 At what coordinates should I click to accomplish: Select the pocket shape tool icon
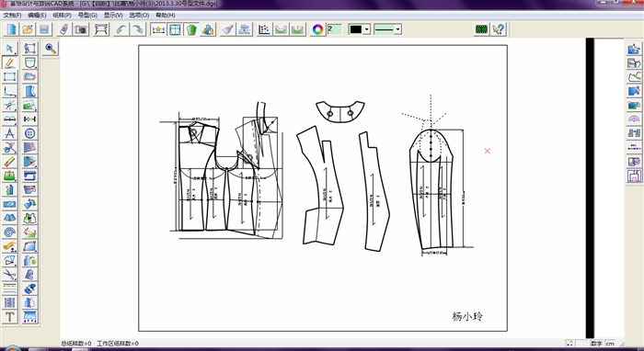(x=29, y=62)
